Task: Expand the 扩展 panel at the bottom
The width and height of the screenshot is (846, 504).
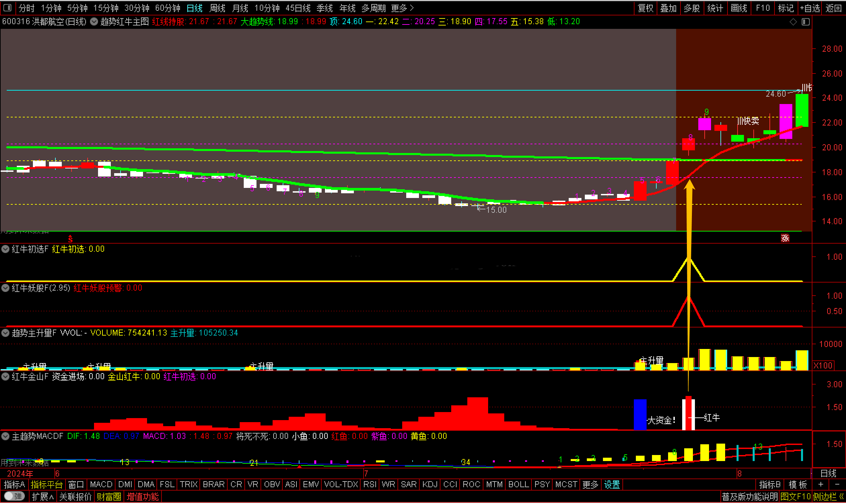Action: (x=43, y=497)
